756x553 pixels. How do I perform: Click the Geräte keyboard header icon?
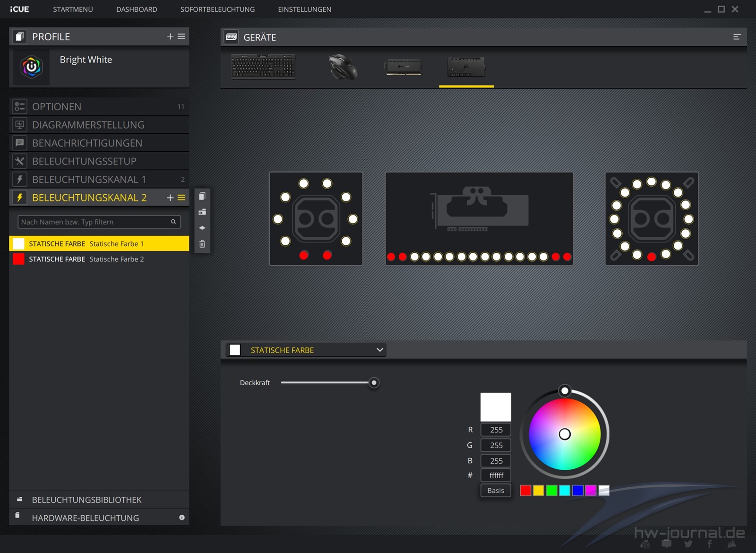[231, 37]
